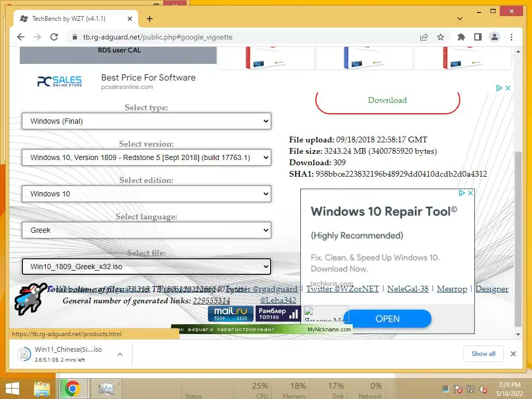532x399 pixels.
Task: Open File Explorer from the taskbar
Action: 42,389
